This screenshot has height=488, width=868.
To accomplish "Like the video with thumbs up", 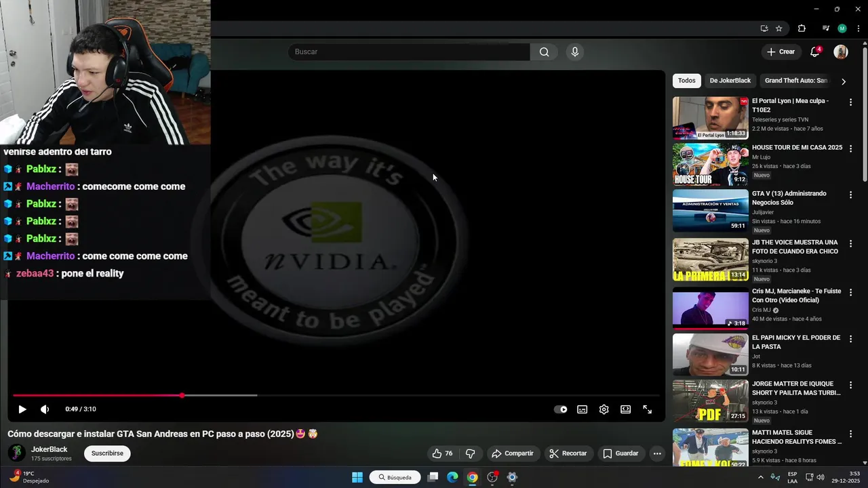I will point(442,453).
